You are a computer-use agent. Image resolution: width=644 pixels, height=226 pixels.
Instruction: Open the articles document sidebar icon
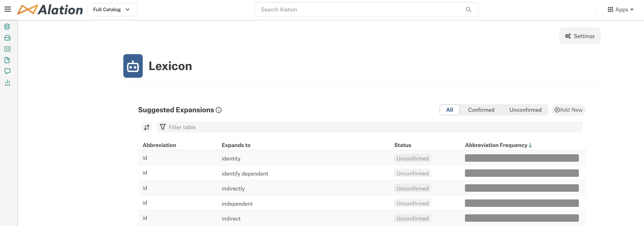(x=7, y=60)
